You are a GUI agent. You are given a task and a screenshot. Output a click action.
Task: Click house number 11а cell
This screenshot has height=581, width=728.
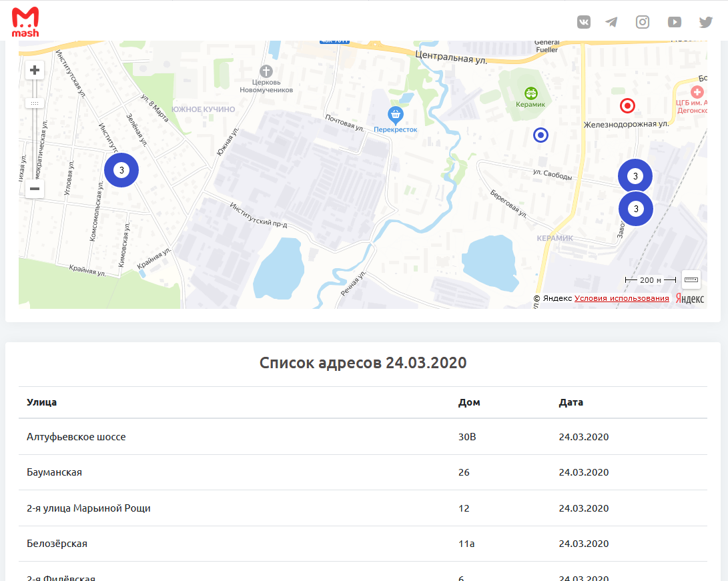point(466,544)
